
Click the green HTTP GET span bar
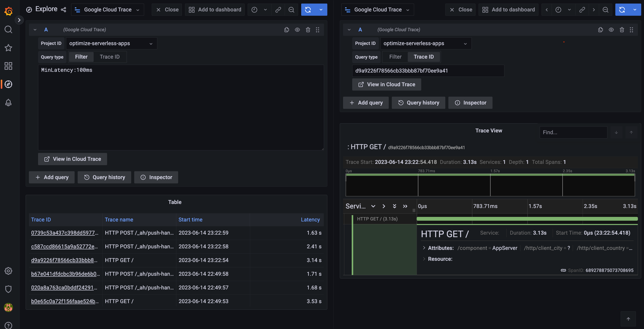527,219
